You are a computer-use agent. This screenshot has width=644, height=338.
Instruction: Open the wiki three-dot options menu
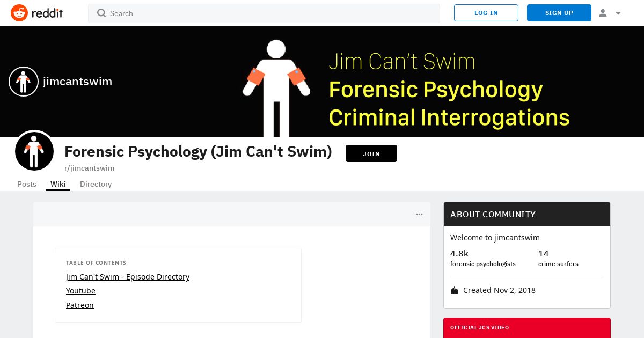coord(419,214)
